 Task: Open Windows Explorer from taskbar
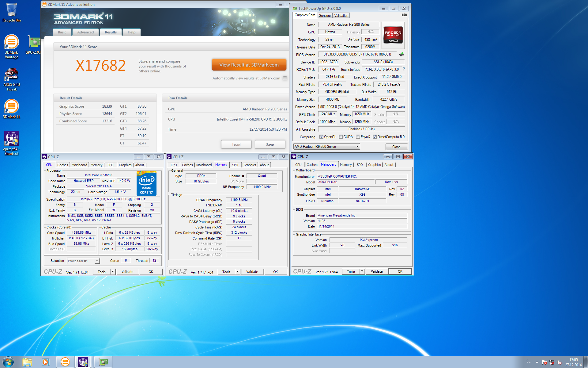click(27, 362)
